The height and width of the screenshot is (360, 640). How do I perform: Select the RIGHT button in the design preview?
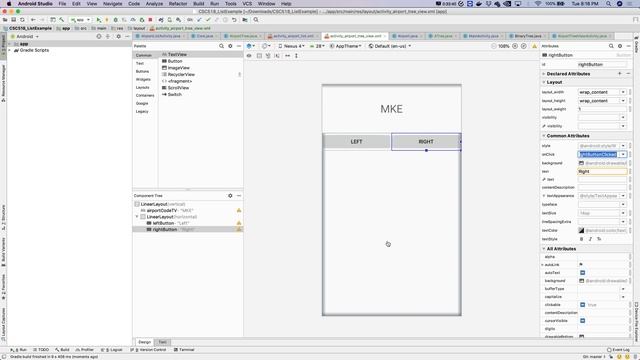[426, 142]
